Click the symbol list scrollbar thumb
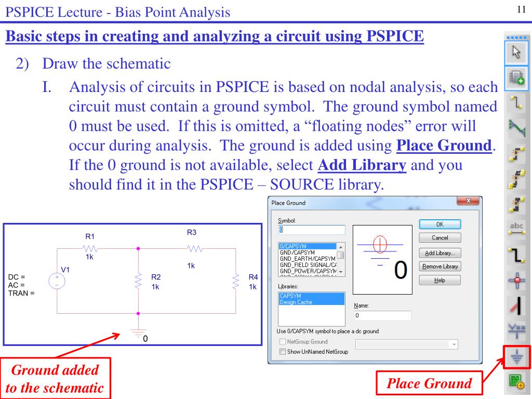 (x=341, y=255)
